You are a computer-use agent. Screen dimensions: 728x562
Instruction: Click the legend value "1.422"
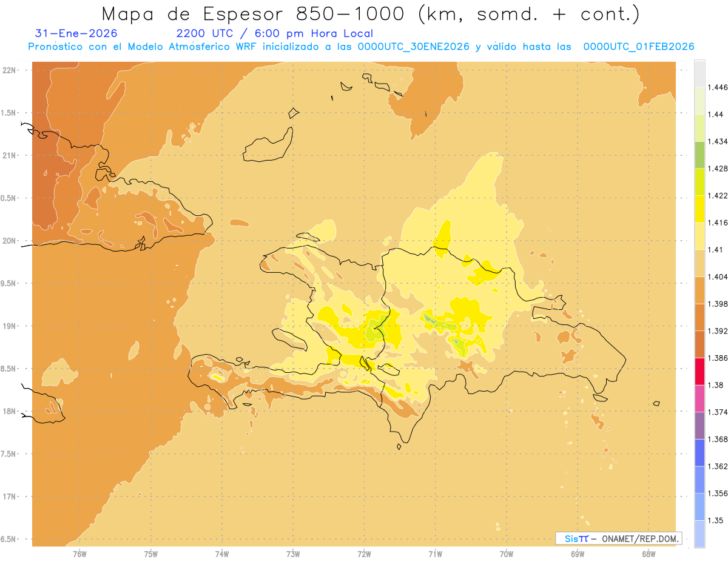pyautogui.click(x=718, y=196)
